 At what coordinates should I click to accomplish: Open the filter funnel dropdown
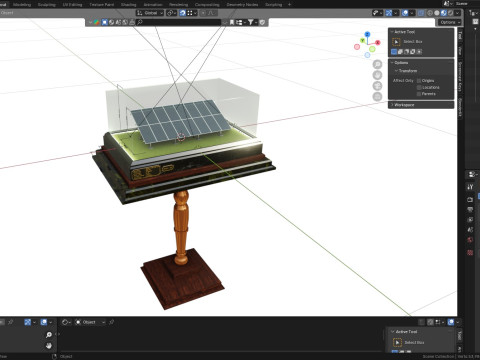coord(252,22)
